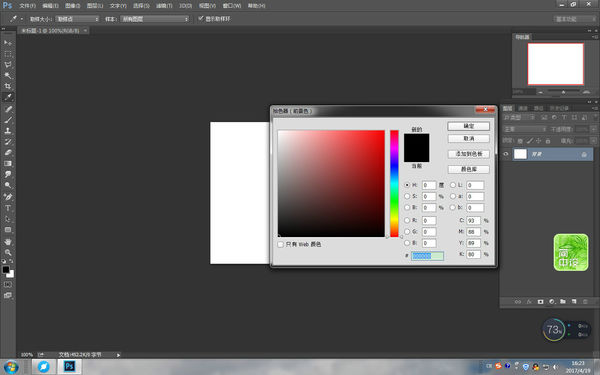
Task: Change the screen mode icon
Action: click(x=8, y=295)
